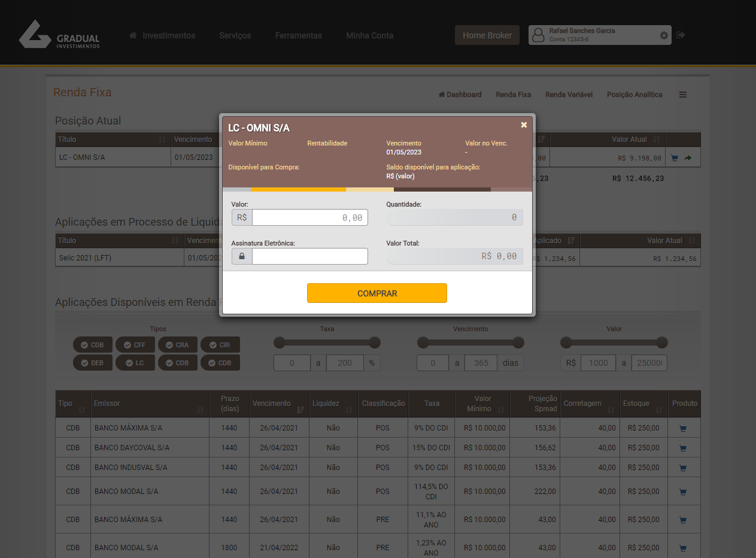Click the lock icon beside Assinatura Eletrônica field
Screen dimensions: 756x558
point(242,256)
